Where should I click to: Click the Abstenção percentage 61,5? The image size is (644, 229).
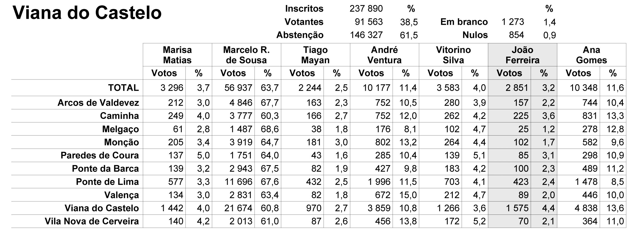(x=409, y=35)
